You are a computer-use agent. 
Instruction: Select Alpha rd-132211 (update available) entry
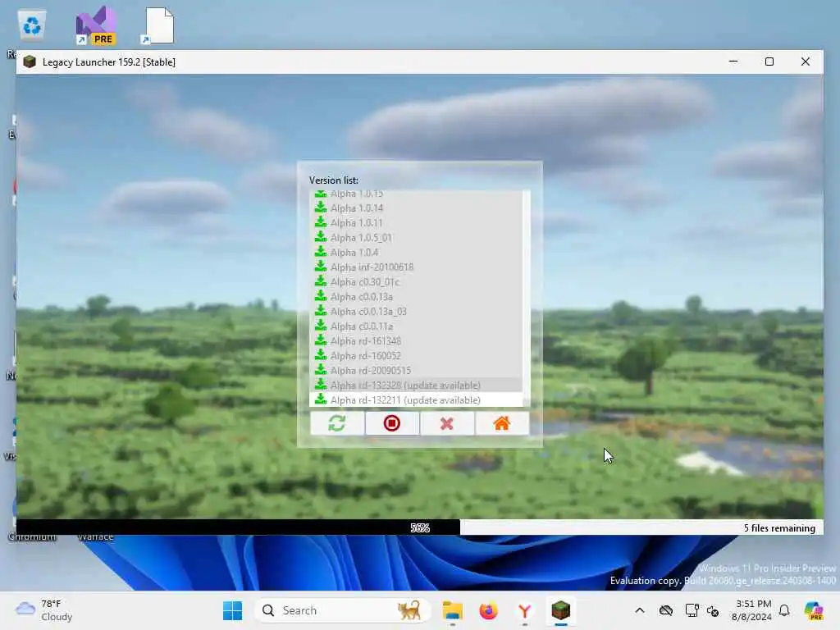(x=416, y=400)
